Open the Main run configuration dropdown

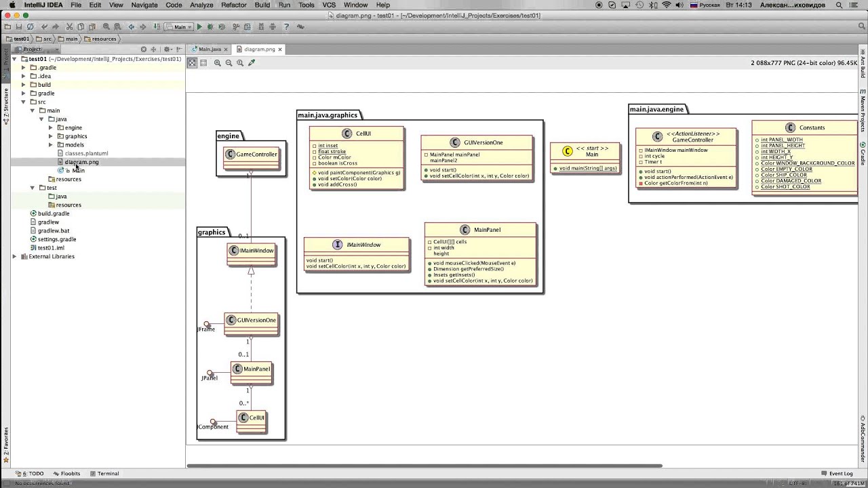pyautogui.click(x=178, y=27)
